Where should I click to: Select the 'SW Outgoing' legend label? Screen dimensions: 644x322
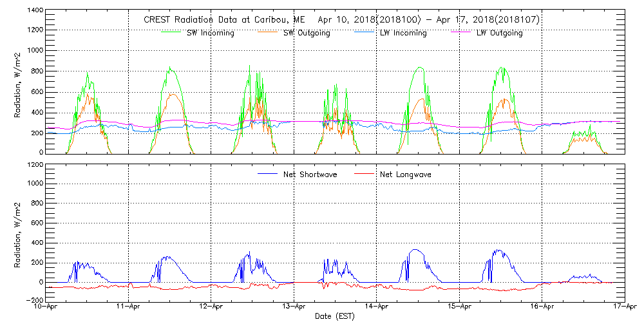307,33
